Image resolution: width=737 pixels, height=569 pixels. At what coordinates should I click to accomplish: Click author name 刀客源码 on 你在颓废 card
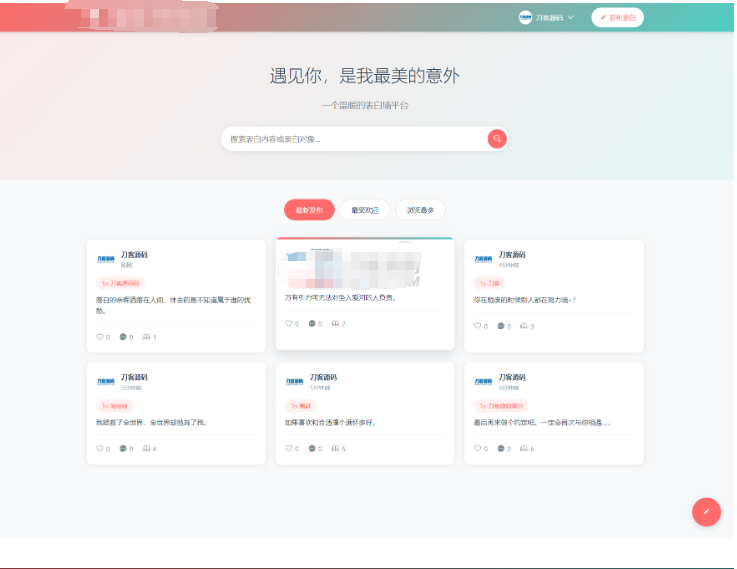512,255
